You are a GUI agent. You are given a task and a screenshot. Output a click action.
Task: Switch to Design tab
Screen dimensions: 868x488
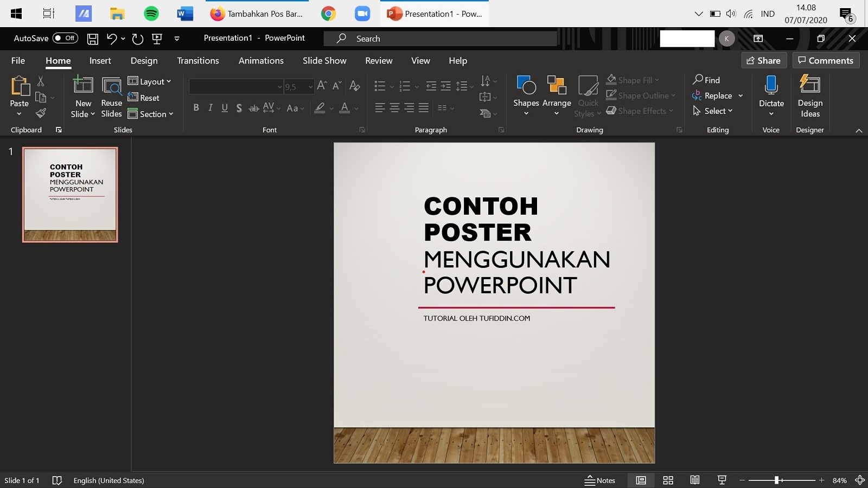(144, 61)
